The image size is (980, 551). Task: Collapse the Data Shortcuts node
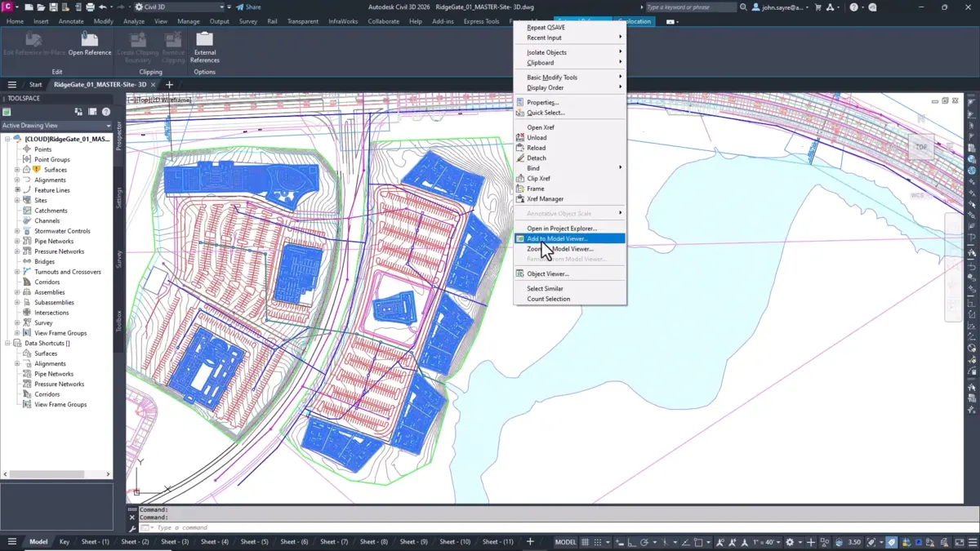click(7, 343)
